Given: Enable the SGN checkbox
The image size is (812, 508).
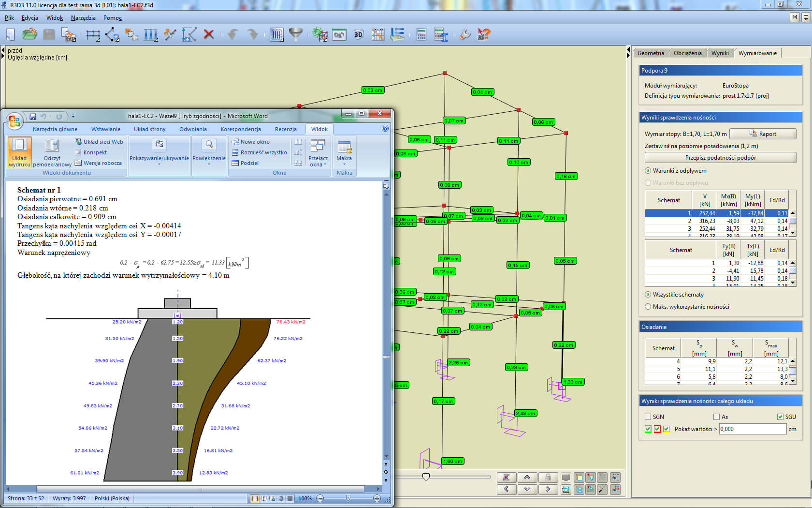Looking at the screenshot, I should coord(648,417).
